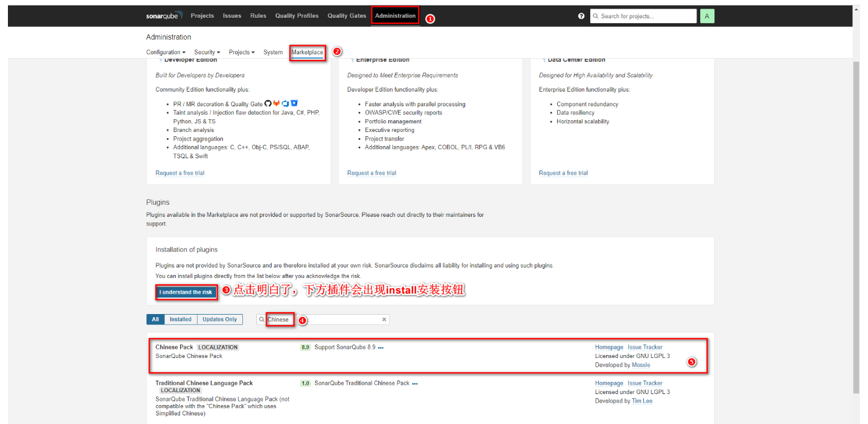868x424 pixels.
Task: Expand the Security dropdown
Action: pos(207,53)
